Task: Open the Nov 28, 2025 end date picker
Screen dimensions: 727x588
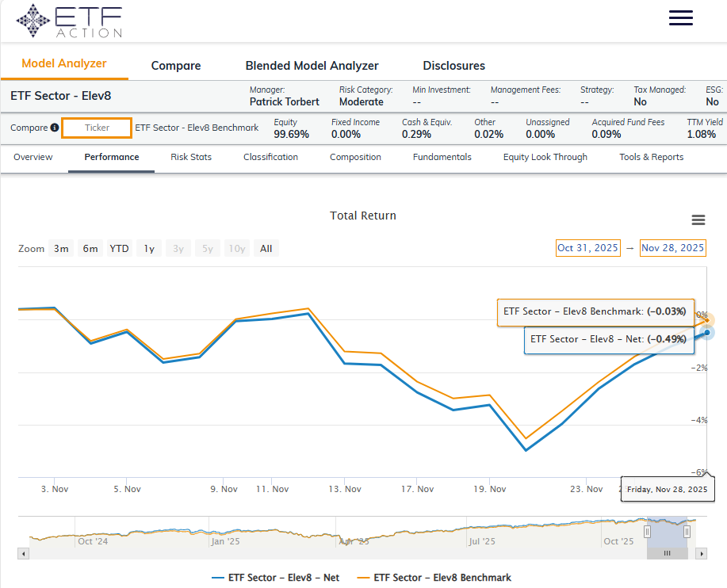Action: (x=672, y=248)
